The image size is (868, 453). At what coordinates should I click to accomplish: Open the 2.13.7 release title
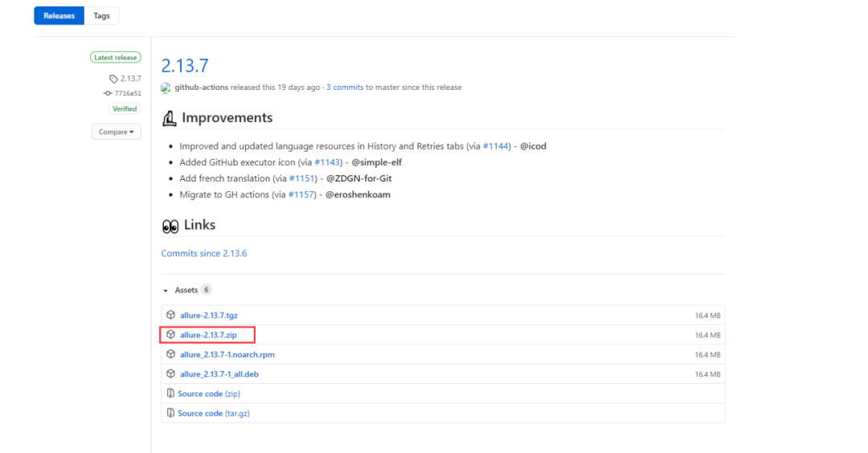[x=185, y=65]
